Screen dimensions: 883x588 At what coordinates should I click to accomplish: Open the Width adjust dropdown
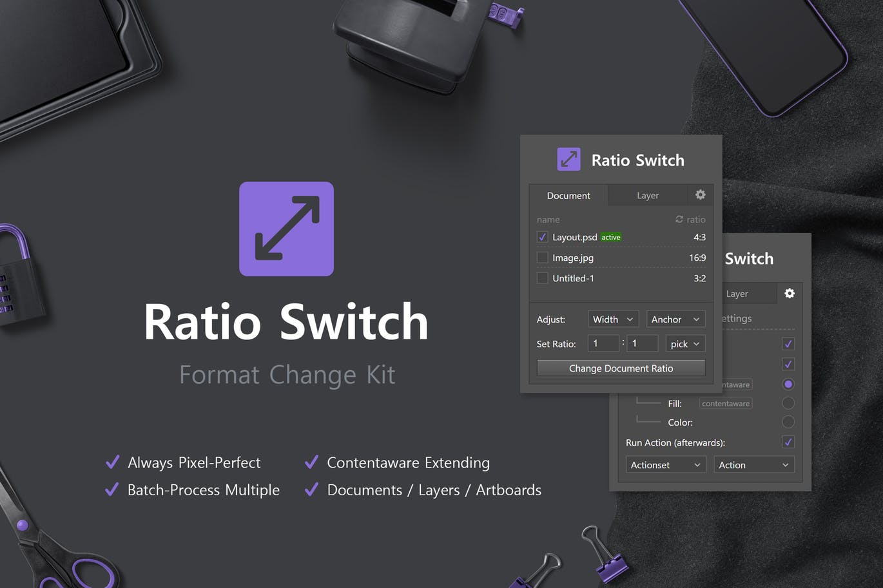(x=612, y=319)
